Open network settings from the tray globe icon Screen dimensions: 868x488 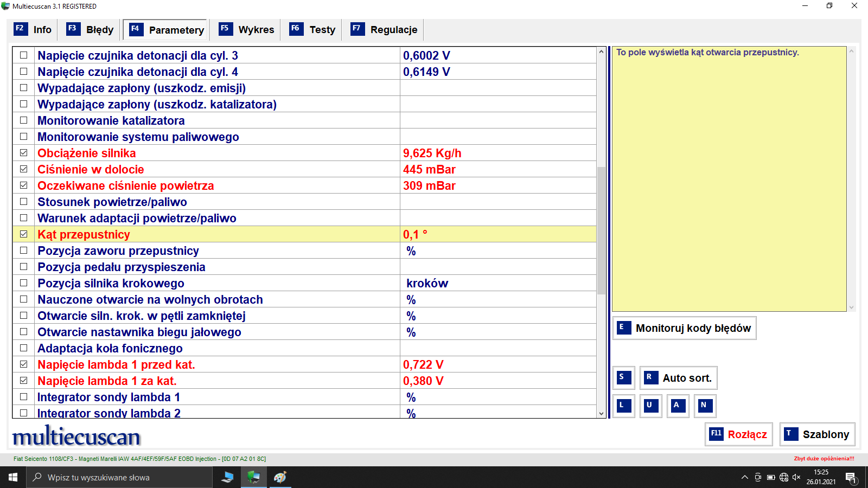[x=784, y=477]
